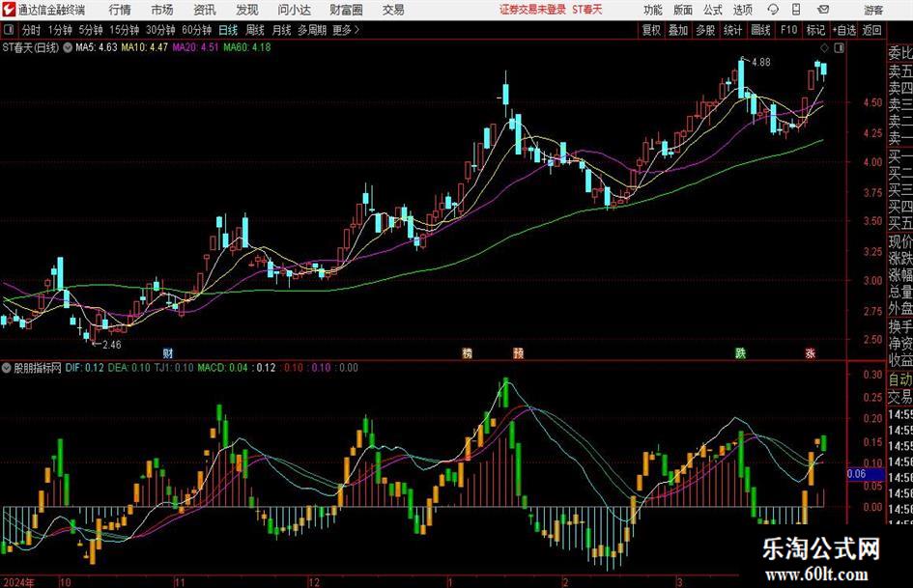Screen dimensions: 913x588
Task: Click the 预 forecast marker icon
Action: coord(518,352)
